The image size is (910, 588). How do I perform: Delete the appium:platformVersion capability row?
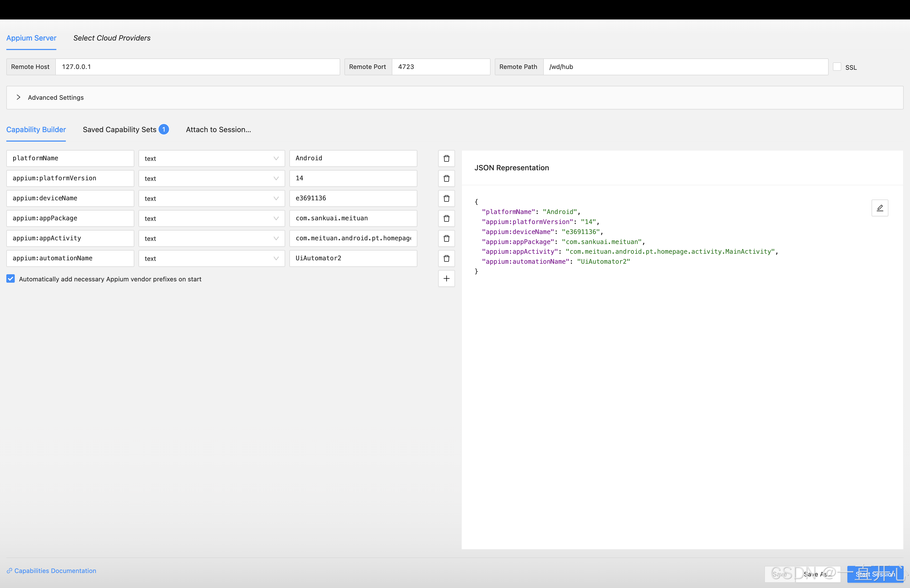pos(446,178)
